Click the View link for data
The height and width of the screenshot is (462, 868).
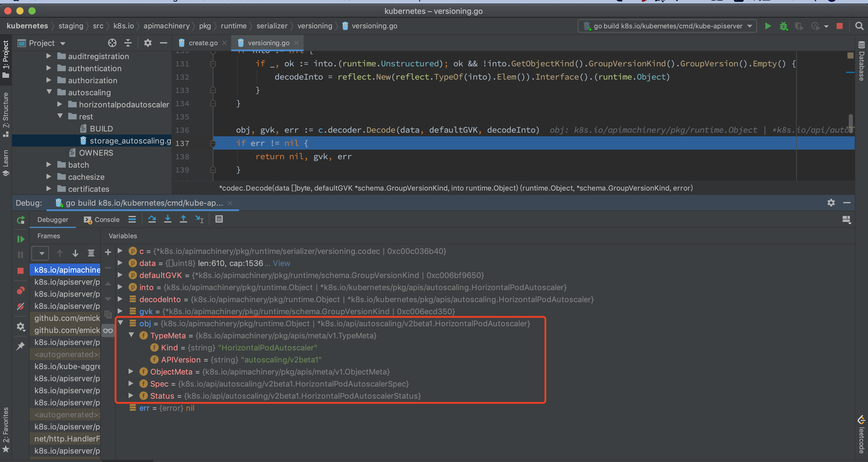click(281, 263)
